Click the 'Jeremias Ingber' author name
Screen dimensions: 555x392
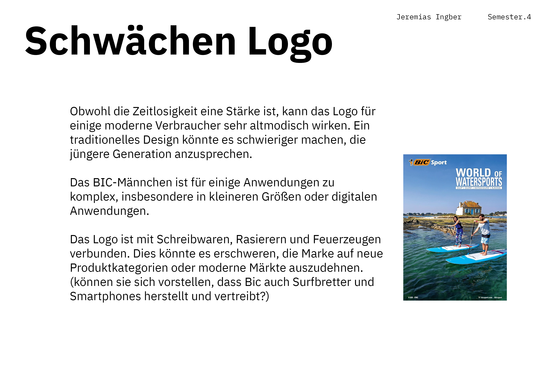pos(429,17)
